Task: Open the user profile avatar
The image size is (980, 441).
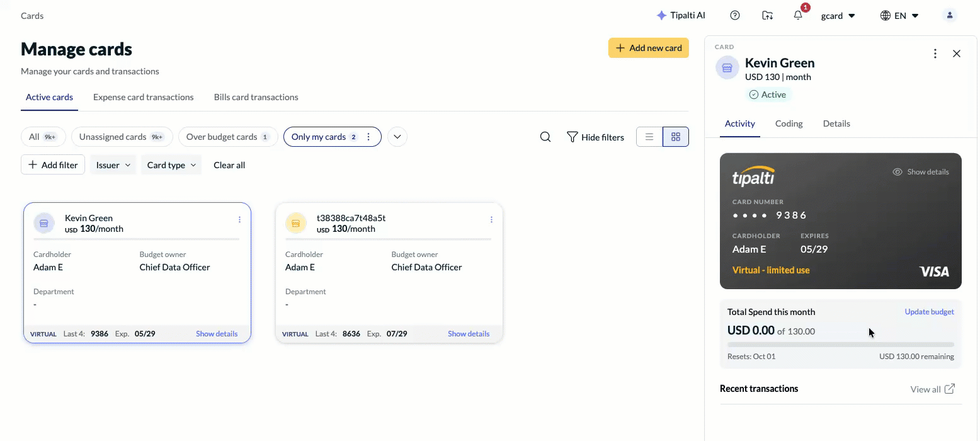Action: 949,16
